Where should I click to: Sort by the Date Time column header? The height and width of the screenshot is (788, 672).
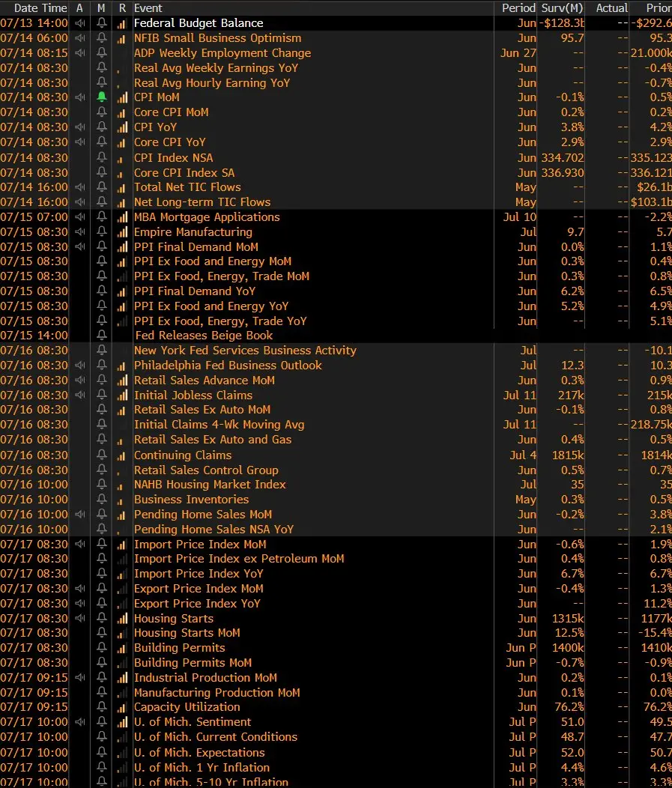40,8
